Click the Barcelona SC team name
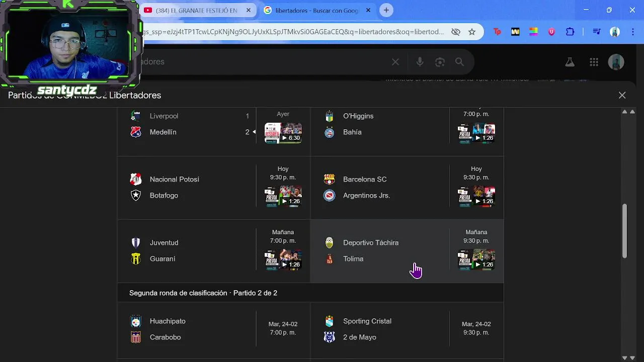Image resolution: width=644 pixels, height=362 pixels. [x=365, y=179]
